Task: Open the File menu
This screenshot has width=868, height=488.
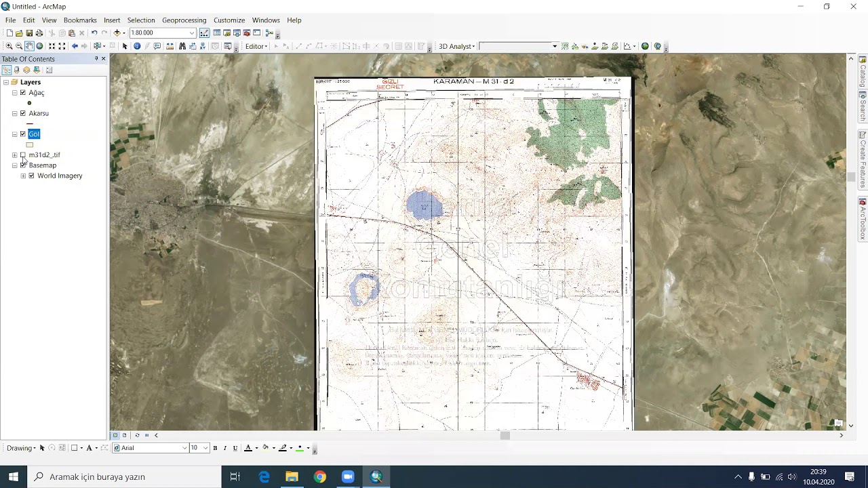Action: 11,20
